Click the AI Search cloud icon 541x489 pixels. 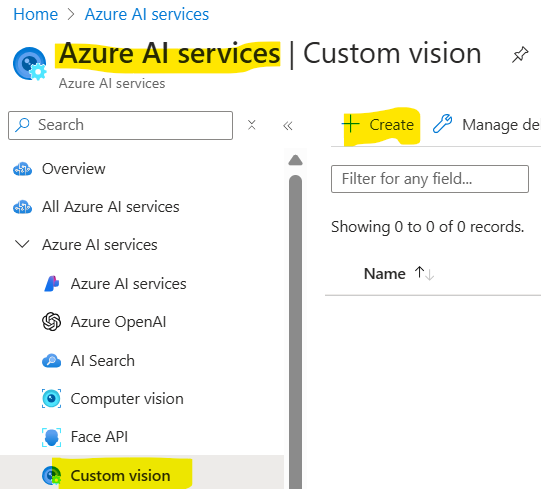coord(52,361)
